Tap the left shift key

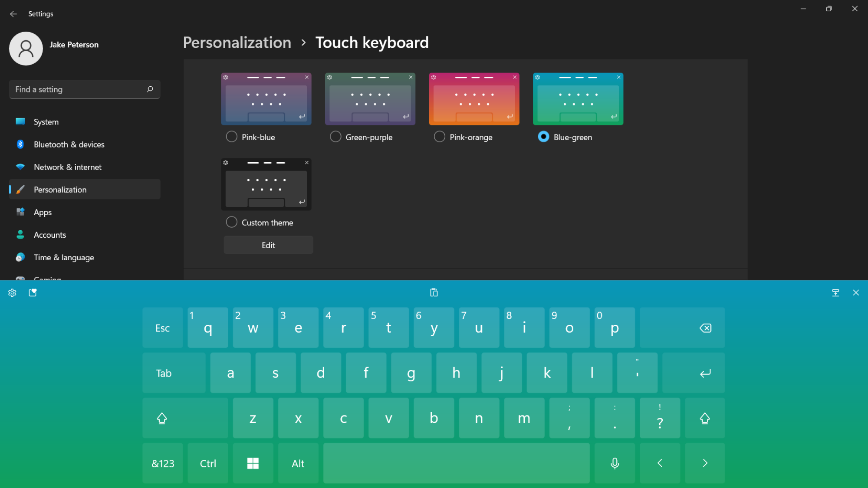pos(185,418)
